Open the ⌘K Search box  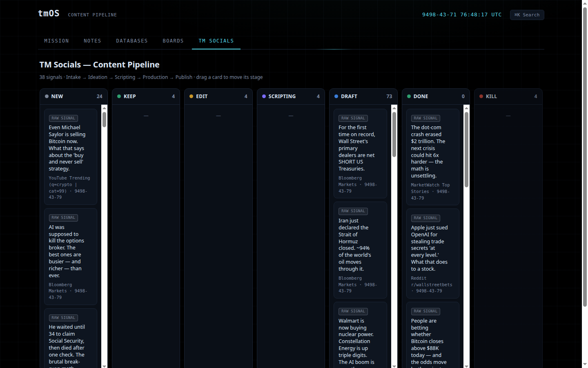[x=527, y=15]
